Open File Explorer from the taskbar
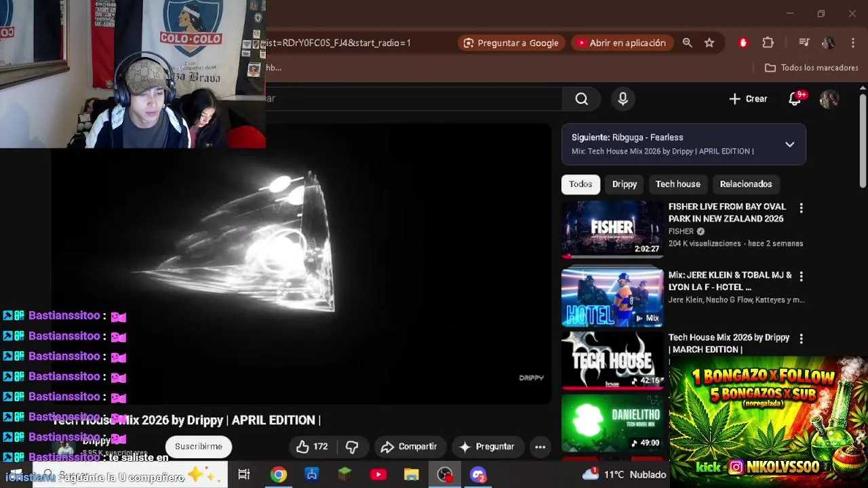868x488 pixels. pos(412,475)
